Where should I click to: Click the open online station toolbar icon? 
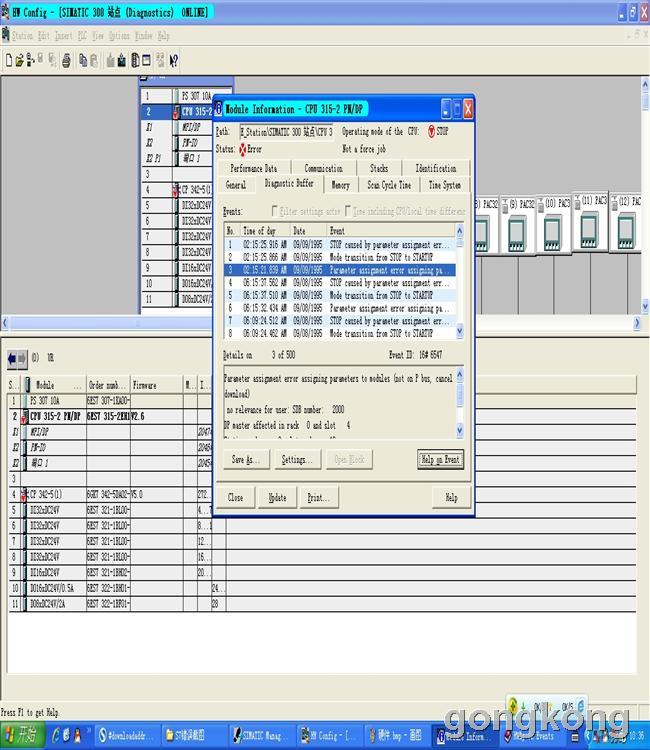(x=30, y=60)
